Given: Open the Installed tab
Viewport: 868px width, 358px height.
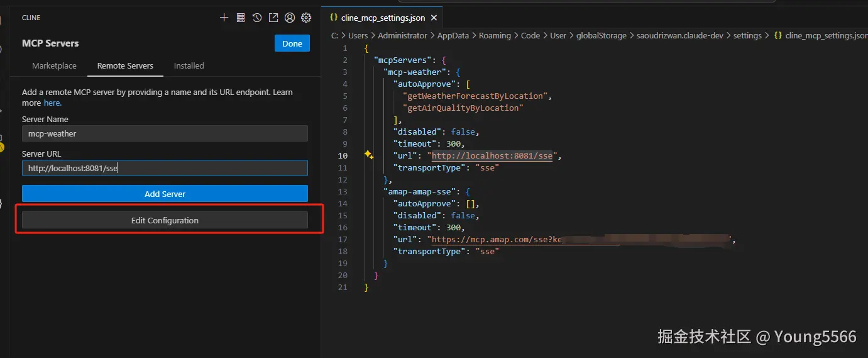Looking at the screenshot, I should point(189,65).
